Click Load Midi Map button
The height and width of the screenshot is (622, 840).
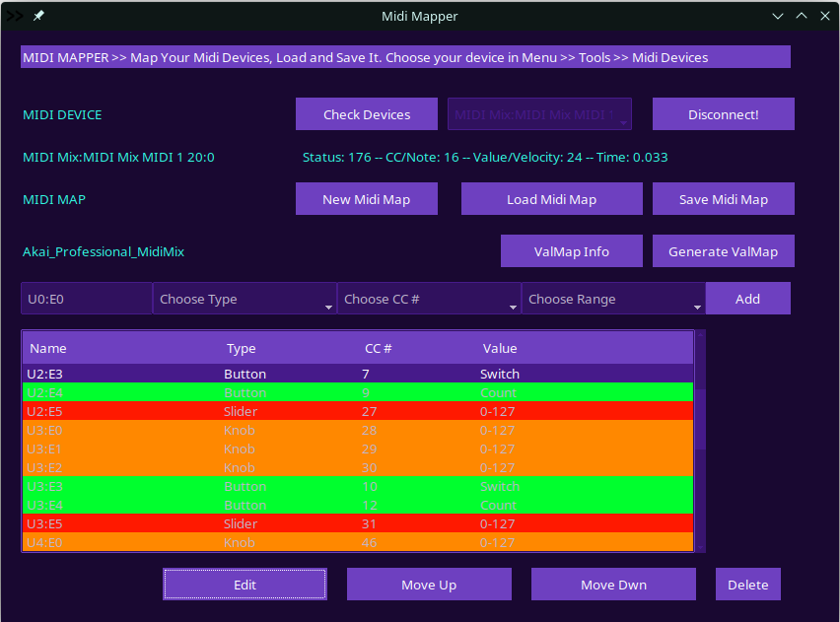click(551, 199)
